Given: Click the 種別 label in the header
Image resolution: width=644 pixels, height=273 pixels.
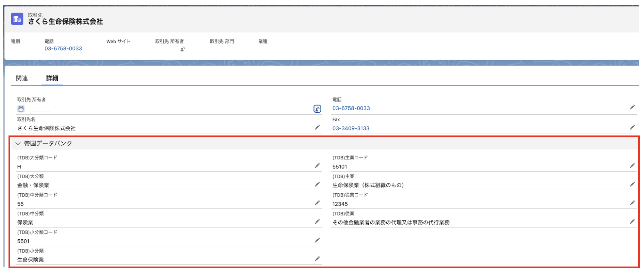Looking at the screenshot, I should point(16,42).
